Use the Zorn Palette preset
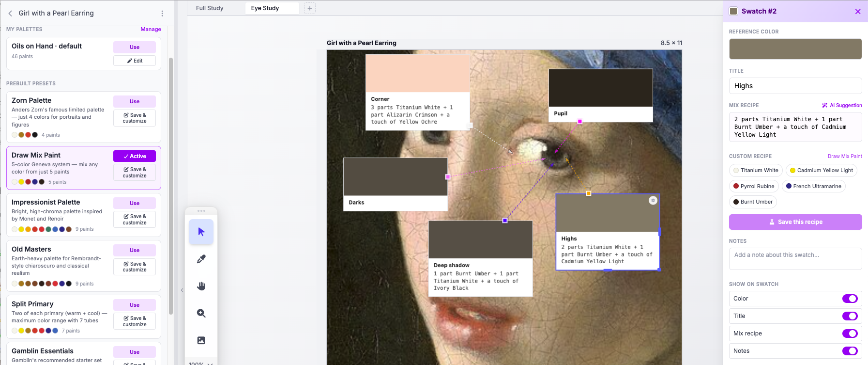The image size is (868, 365). click(x=135, y=101)
